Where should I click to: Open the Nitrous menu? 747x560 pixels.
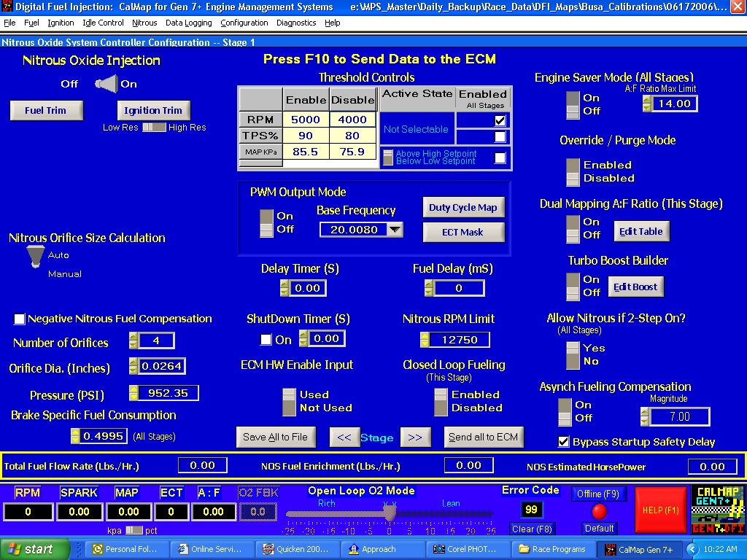coord(144,23)
